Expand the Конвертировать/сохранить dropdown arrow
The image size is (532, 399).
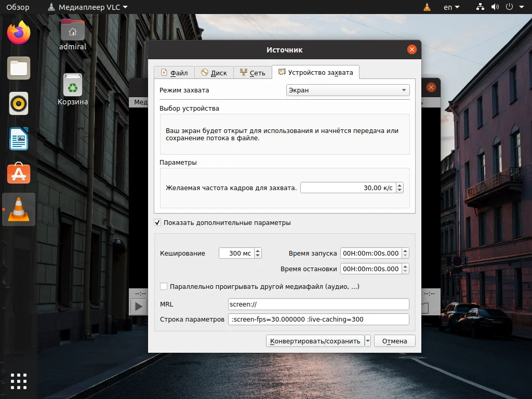[x=367, y=341]
